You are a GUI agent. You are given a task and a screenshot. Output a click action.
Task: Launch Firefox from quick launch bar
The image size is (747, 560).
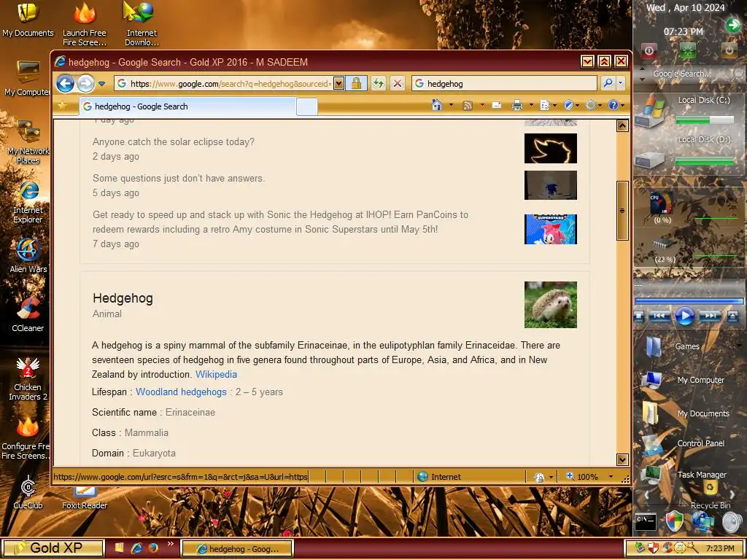click(153, 548)
